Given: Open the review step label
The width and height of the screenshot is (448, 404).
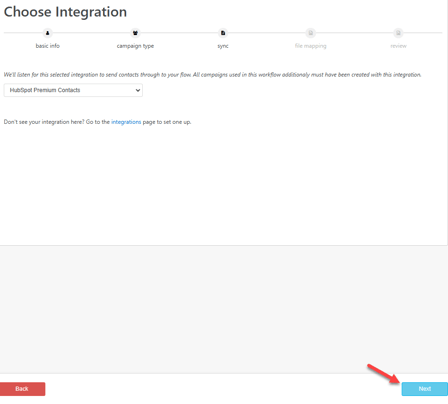Looking at the screenshot, I should (x=398, y=46).
